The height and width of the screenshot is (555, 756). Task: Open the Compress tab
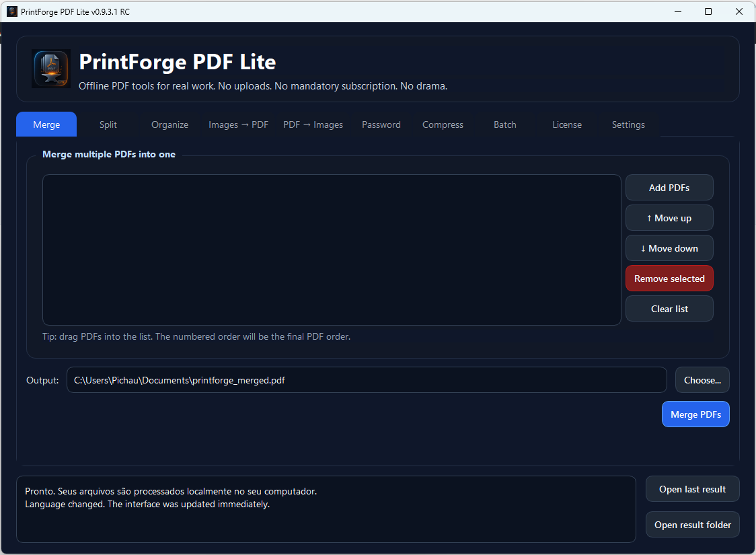[443, 124]
